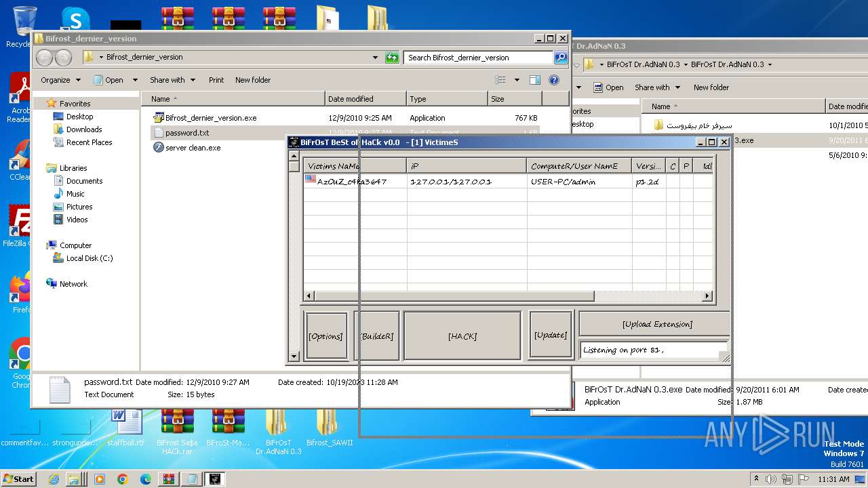
Task: Switch to Notepad taskbar item
Action: (x=191, y=479)
